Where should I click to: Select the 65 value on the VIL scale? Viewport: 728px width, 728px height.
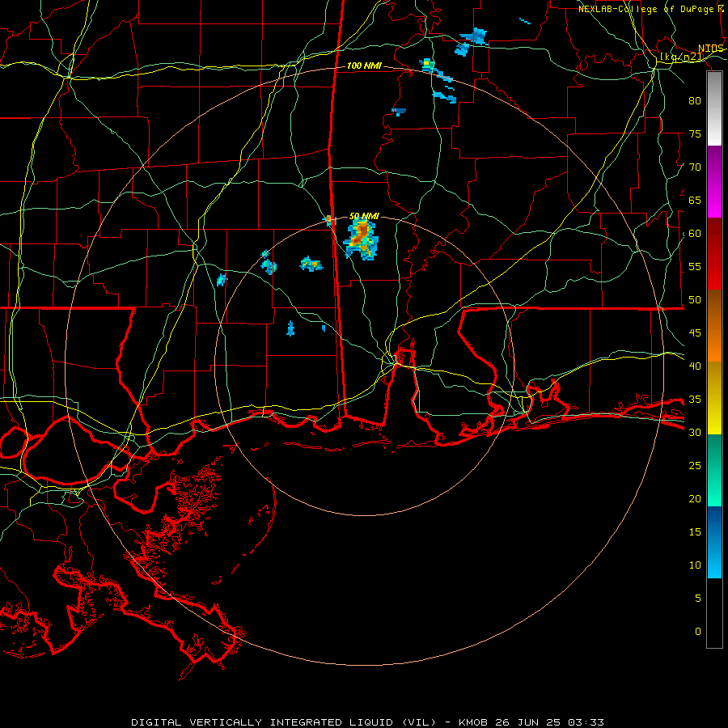695,200
